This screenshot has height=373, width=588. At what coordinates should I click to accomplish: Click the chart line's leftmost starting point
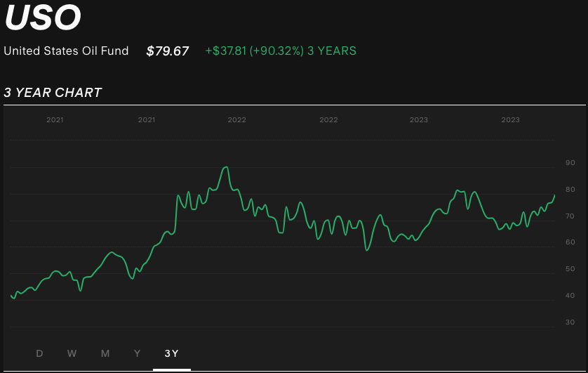(11, 296)
